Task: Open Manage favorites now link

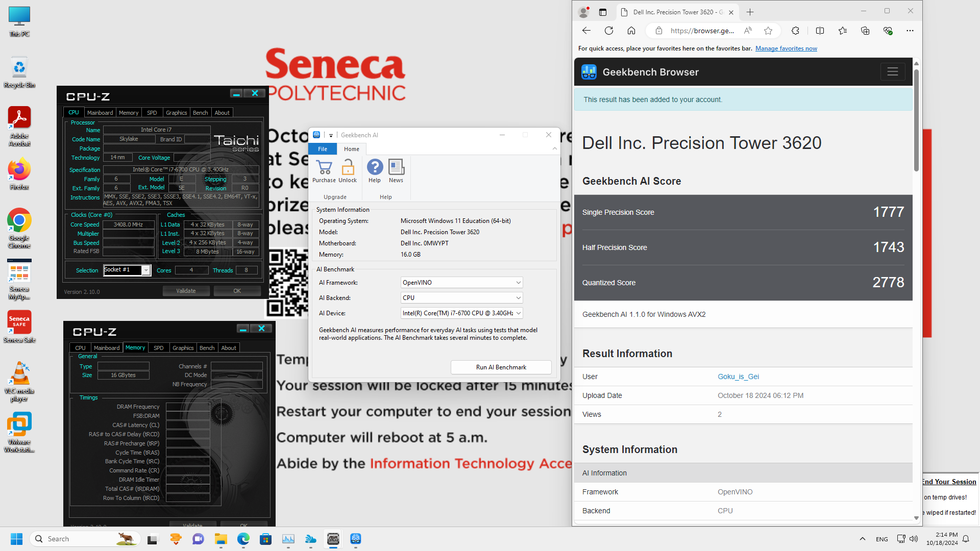Action: (x=786, y=48)
